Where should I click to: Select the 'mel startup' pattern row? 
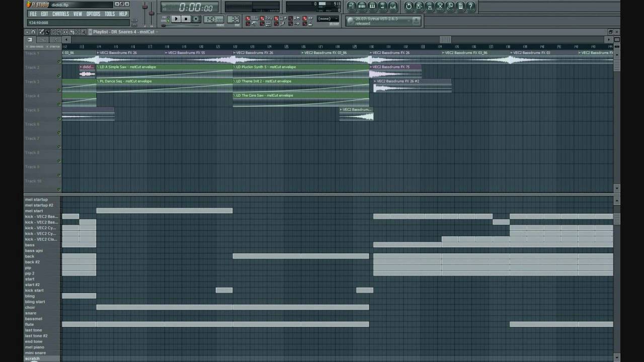(x=42, y=200)
